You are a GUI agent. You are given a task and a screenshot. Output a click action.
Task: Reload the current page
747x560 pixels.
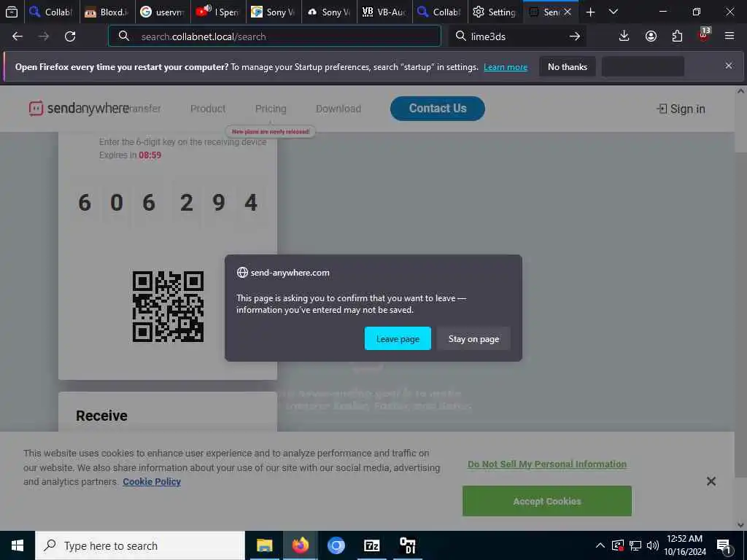(70, 36)
